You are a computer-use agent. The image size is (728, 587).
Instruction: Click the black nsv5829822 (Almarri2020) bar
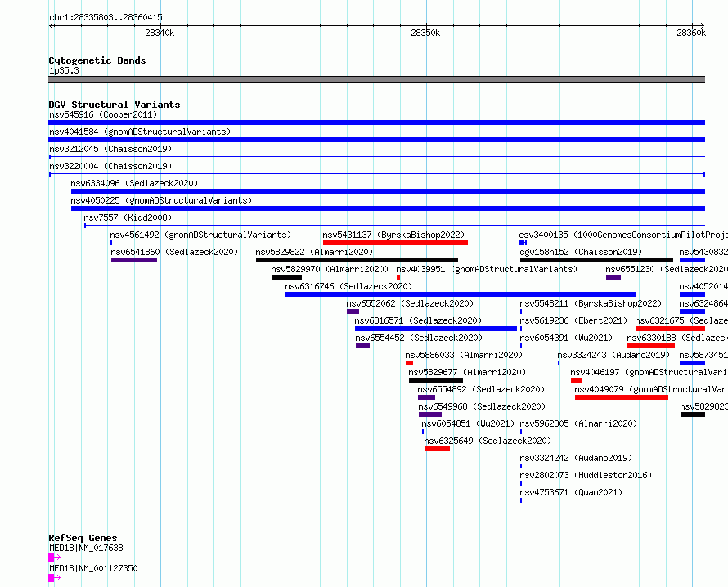tap(357, 260)
